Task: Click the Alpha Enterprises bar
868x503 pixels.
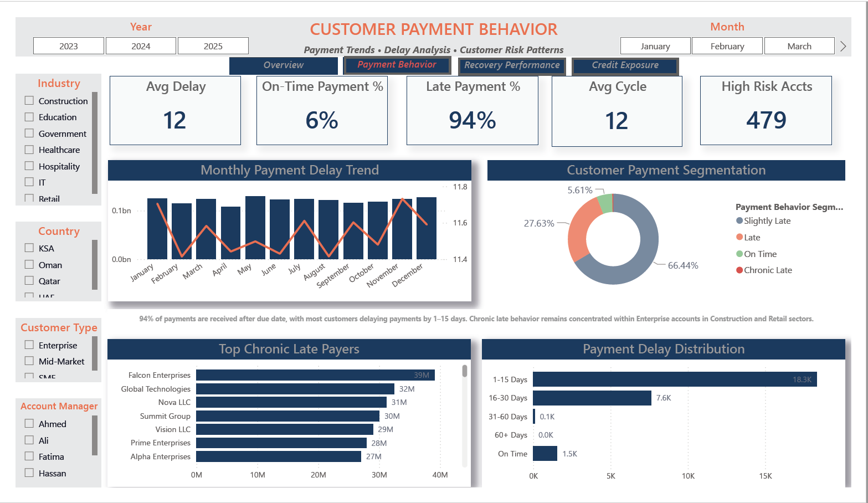Action: point(279,456)
